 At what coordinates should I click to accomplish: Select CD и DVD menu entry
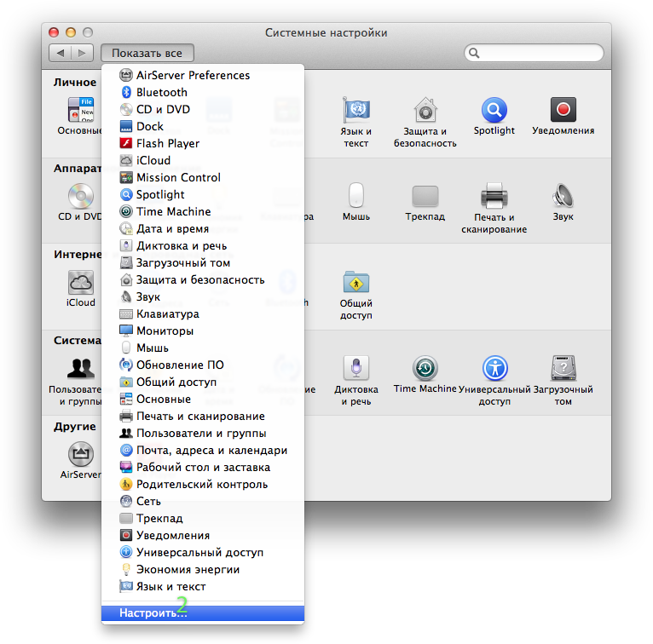tap(203, 109)
